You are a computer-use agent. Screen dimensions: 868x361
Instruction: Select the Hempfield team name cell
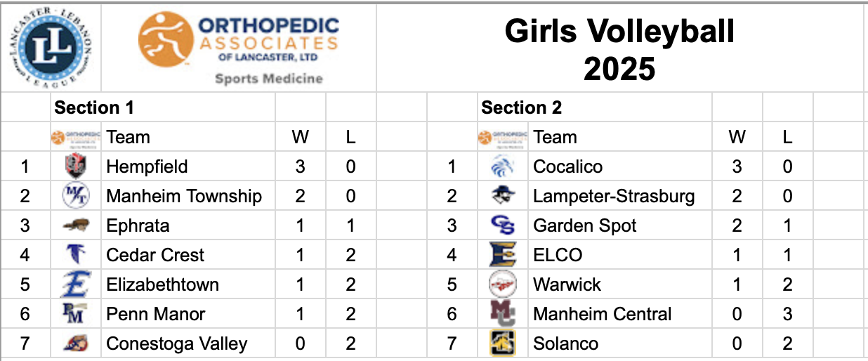[x=147, y=166]
